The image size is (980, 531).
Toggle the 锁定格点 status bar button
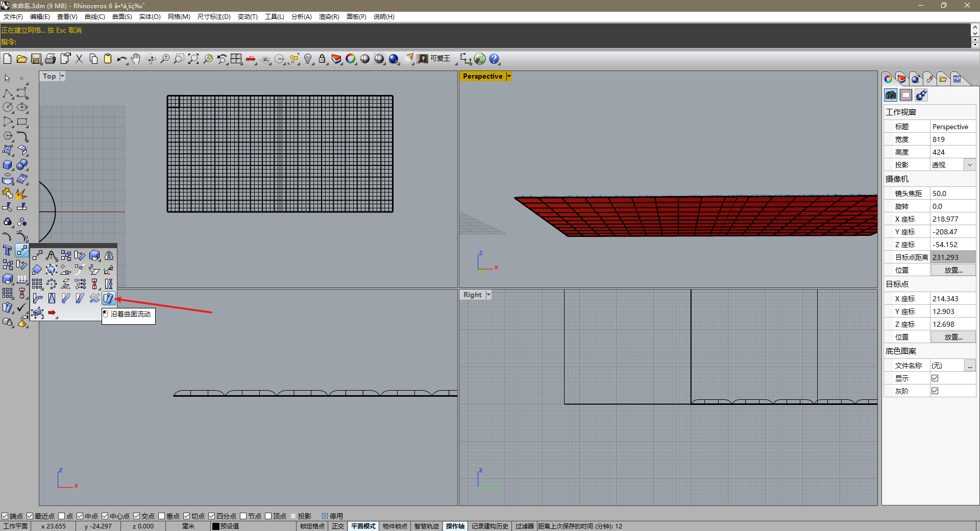312,526
